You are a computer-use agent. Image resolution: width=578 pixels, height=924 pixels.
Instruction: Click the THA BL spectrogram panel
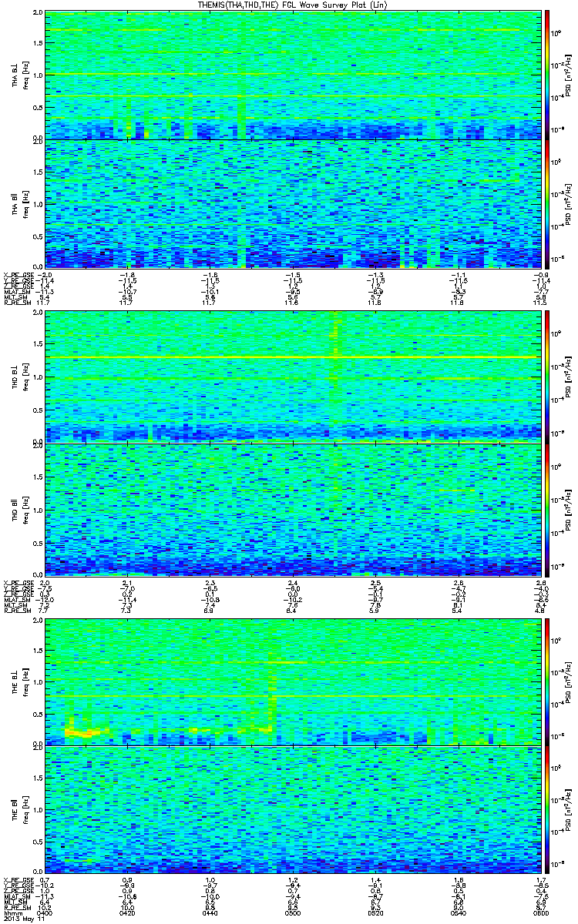point(293,75)
